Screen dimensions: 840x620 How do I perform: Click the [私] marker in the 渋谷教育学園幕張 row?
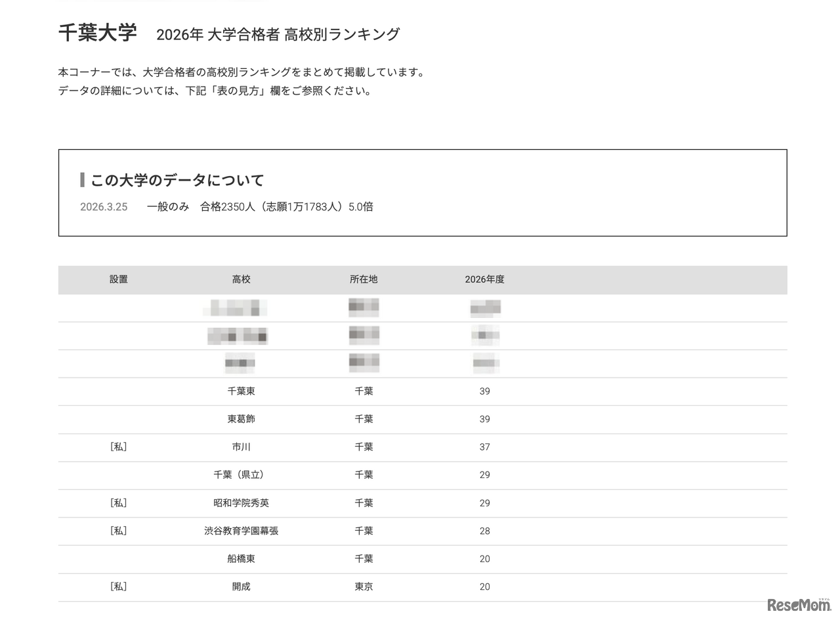point(119,531)
